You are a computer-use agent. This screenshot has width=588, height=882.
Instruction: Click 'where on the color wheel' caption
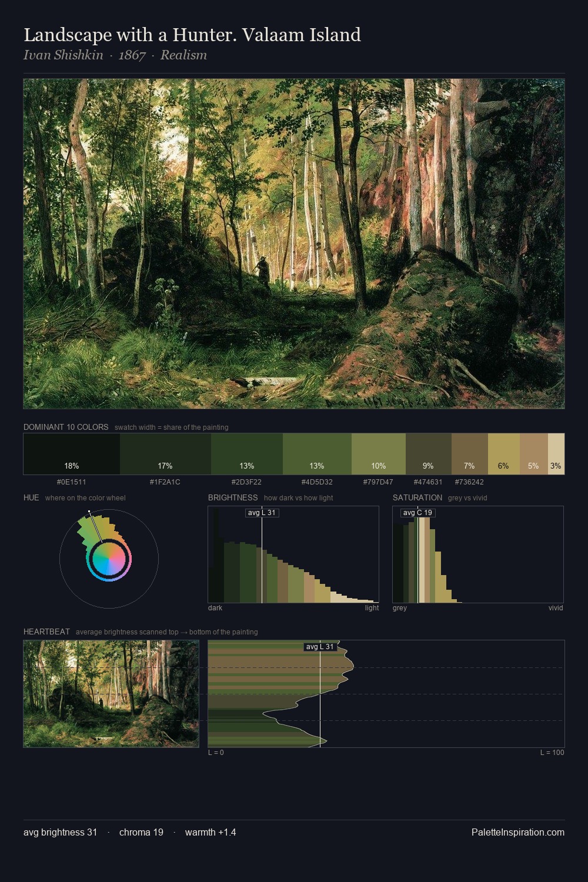pyautogui.click(x=85, y=498)
